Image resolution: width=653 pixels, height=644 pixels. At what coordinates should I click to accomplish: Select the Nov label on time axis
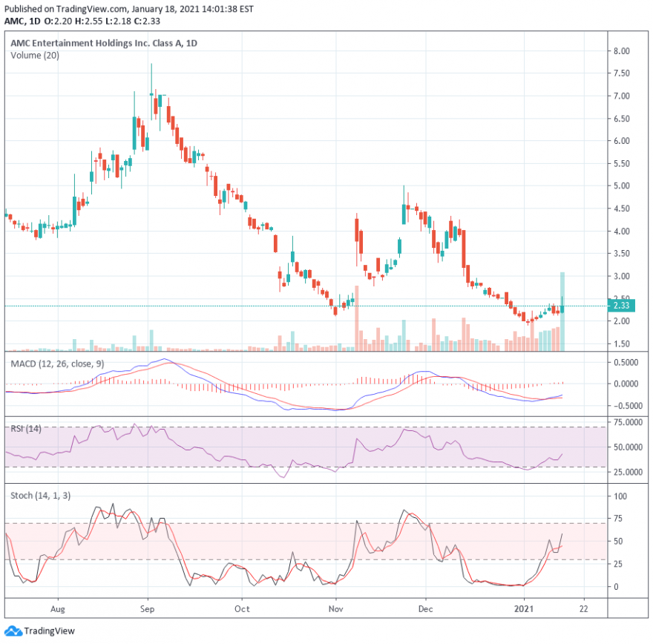(336, 609)
